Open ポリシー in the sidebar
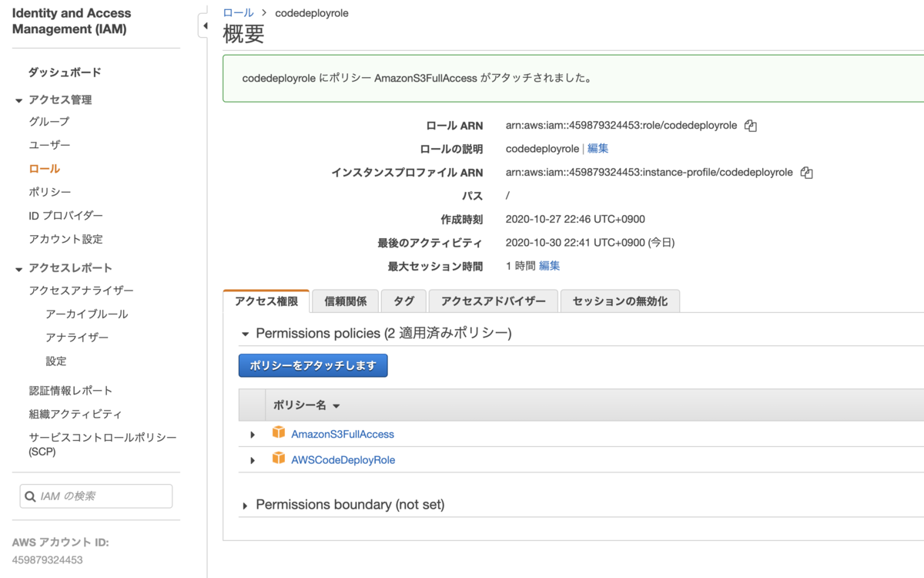The height and width of the screenshot is (578, 924). tap(50, 191)
